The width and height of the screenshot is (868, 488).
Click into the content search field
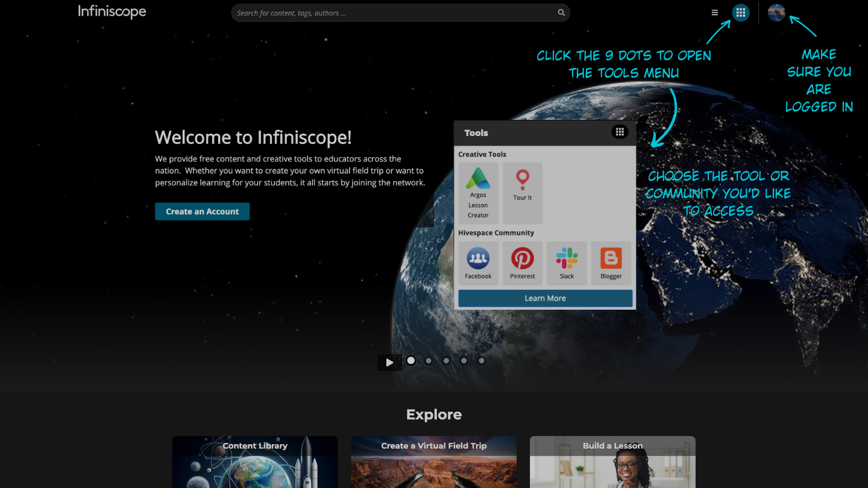coord(392,13)
